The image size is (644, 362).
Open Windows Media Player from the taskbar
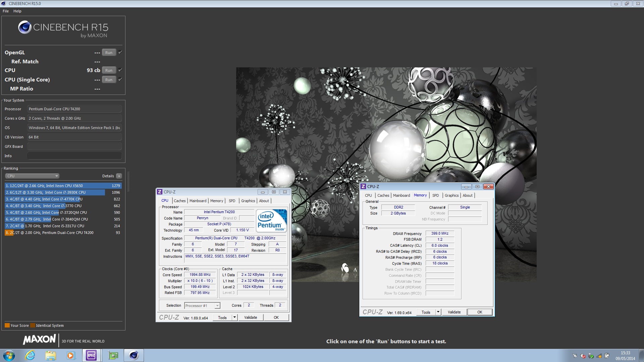pos(71,355)
